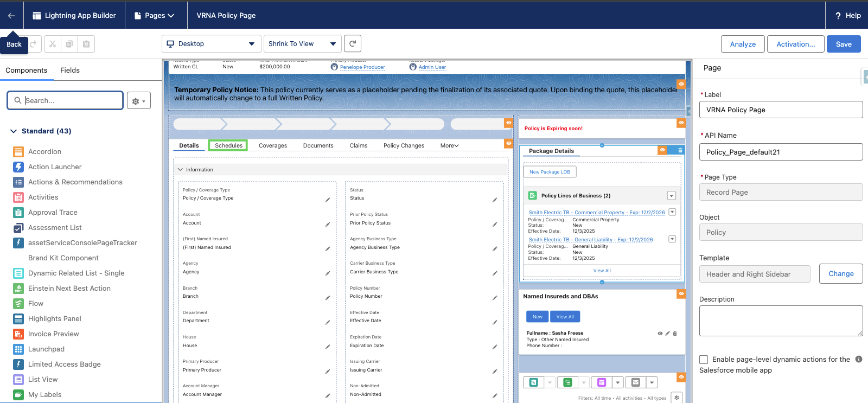Click the visibility eye badge on Policy Expiring notice
868x403 pixels.
(x=681, y=123)
